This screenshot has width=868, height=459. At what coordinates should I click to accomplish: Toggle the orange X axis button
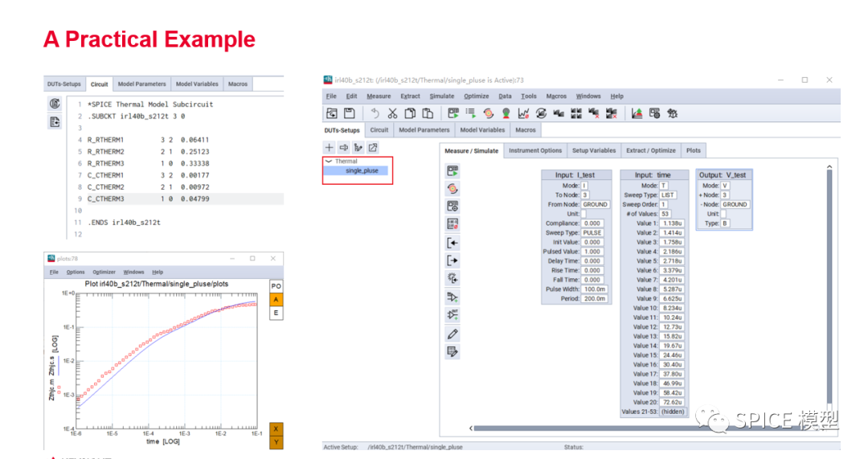(x=276, y=429)
